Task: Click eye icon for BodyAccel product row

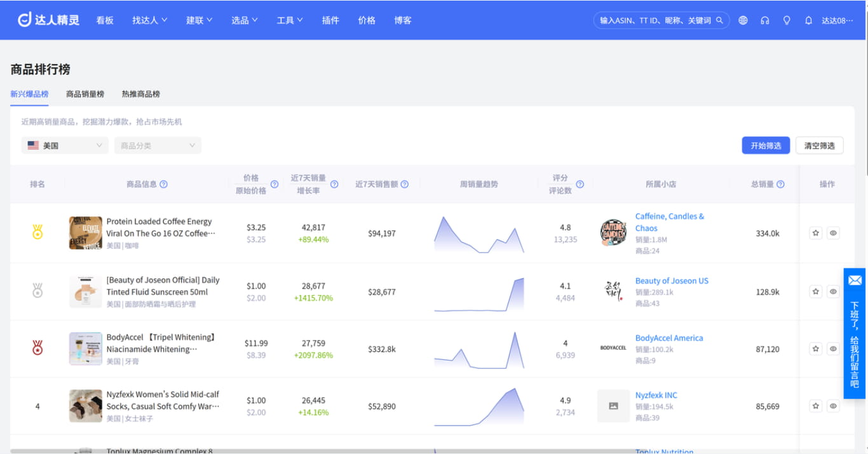Action: [833, 349]
